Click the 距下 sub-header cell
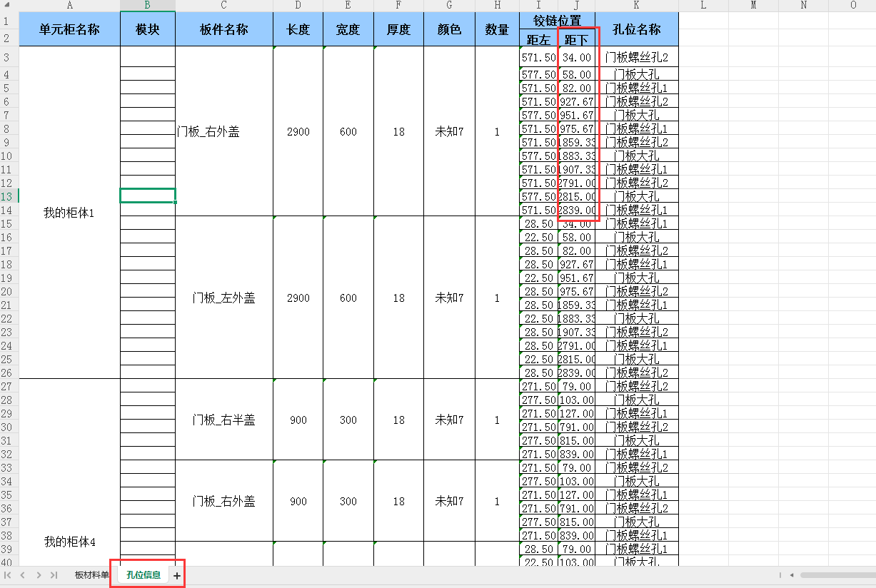Viewport: 876px width, 588px height. click(x=576, y=39)
